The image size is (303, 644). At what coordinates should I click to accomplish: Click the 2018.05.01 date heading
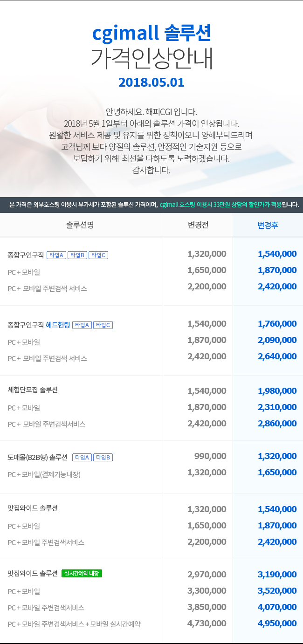(x=151, y=82)
